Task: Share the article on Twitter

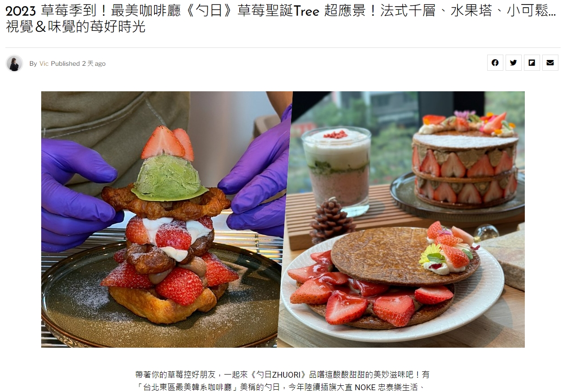Action: point(514,63)
